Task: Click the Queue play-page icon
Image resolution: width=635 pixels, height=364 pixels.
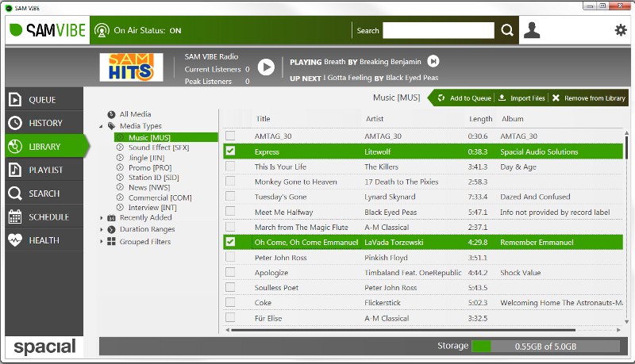Action: [15, 99]
